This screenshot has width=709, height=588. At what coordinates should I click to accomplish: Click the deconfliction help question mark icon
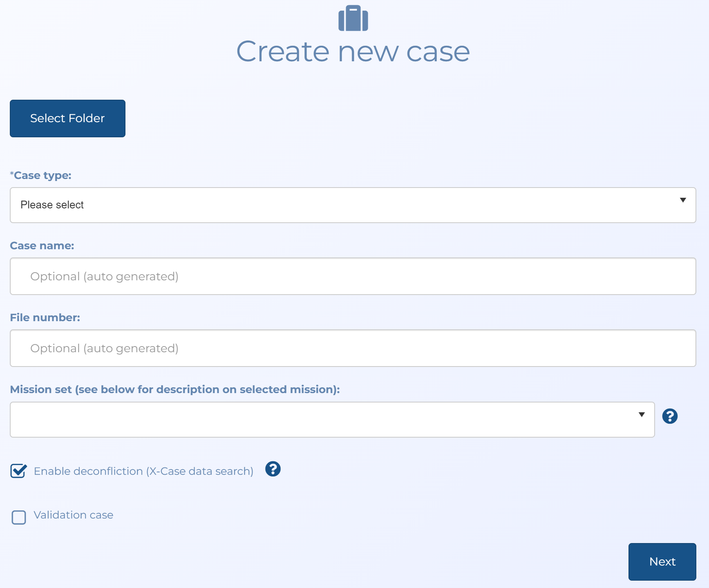(x=273, y=470)
